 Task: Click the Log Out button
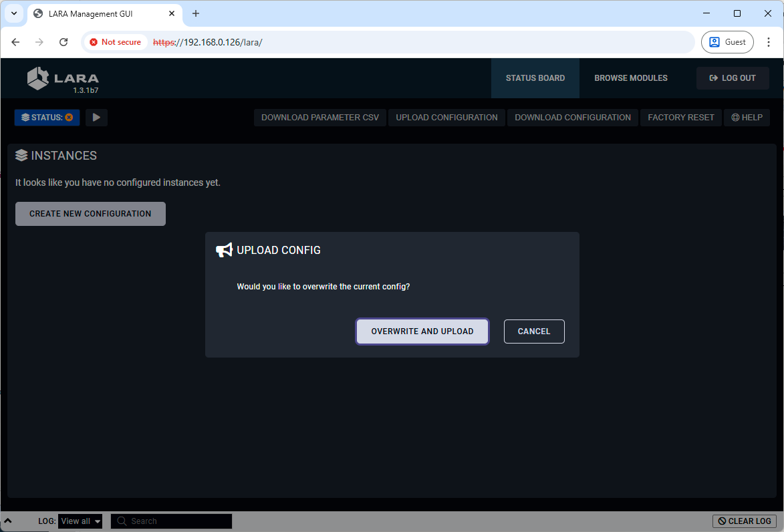pos(733,78)
